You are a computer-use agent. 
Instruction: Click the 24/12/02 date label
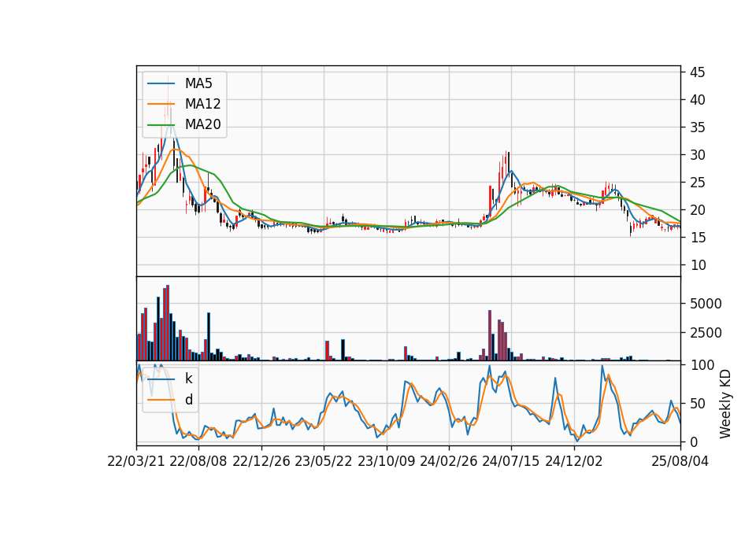[x=574, y=461]
